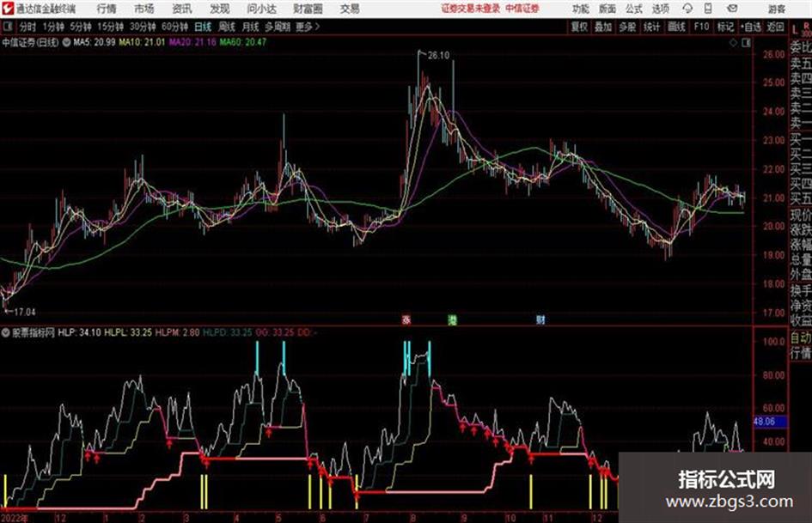
Task: Click the HLPL: 33.25 indicator value
Action: pyautogui.click(x=128, y=332)
